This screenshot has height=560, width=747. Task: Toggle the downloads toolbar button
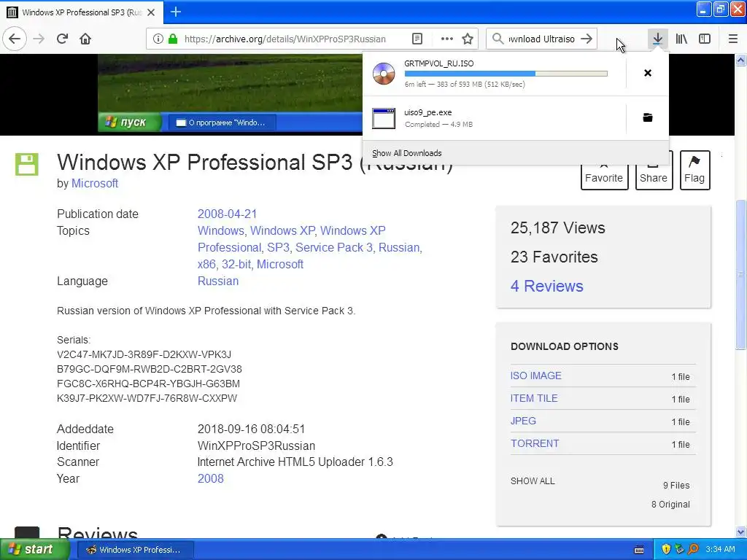657,39
